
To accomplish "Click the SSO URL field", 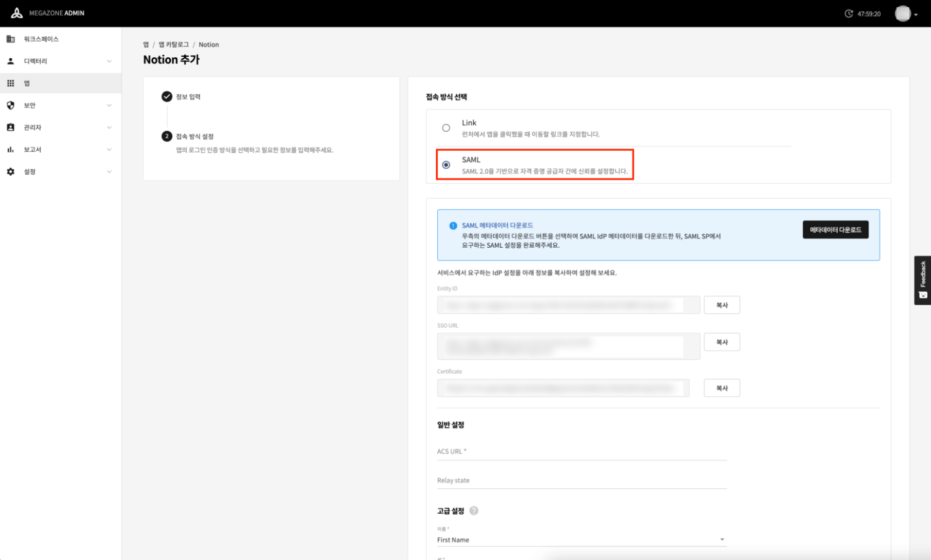I will [x=568, y=346].
